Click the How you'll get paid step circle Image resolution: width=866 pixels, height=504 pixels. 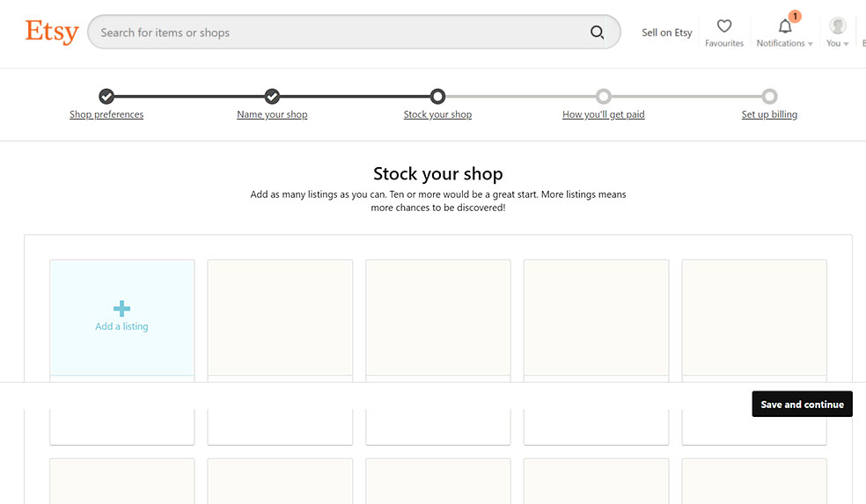click(x=603, y=97)
